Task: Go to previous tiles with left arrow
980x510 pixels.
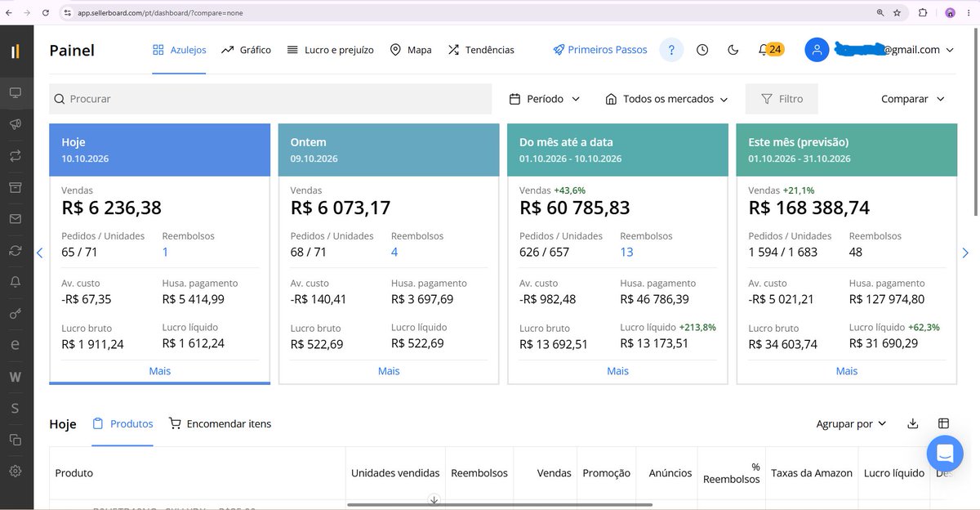Action: [x=39, y=253]
